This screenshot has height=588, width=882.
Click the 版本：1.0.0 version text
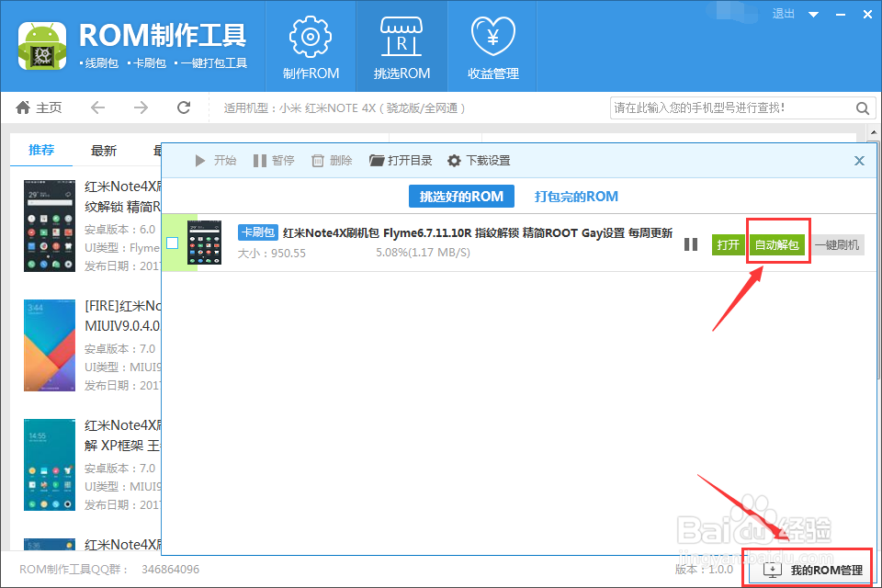point(704,570)
